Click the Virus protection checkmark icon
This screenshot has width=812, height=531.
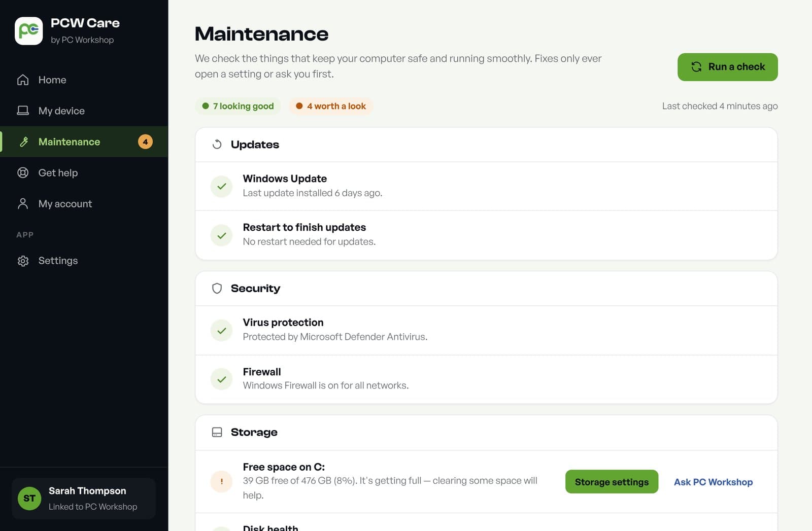(222, 331)
